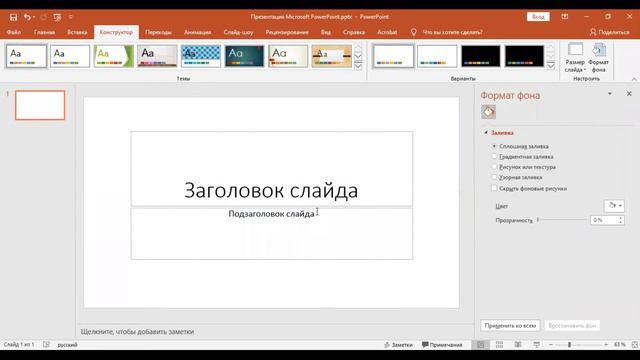The image size is (640, 360).
Task: Click Поделиться share button
Action: [609, 32]
